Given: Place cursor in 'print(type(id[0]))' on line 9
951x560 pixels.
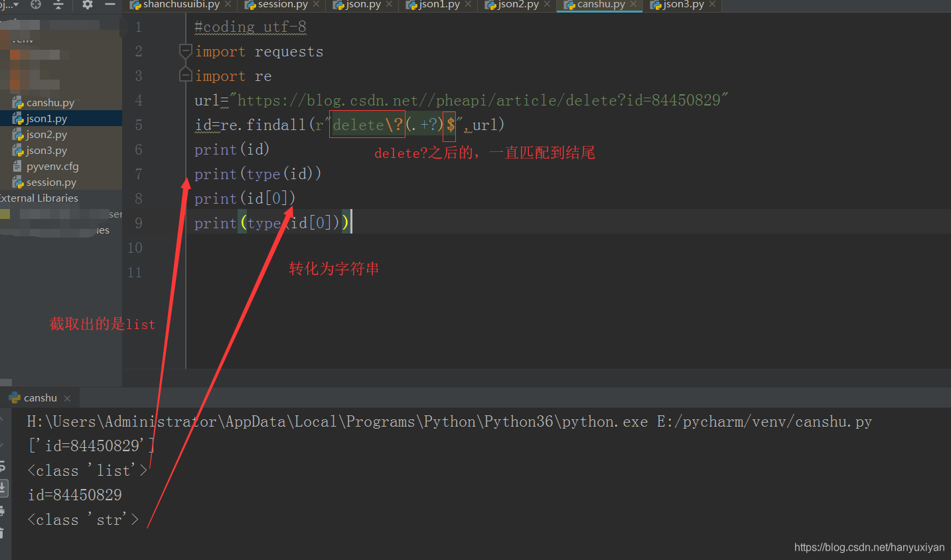Looking at the screenshot, I should tap(271, 223).
